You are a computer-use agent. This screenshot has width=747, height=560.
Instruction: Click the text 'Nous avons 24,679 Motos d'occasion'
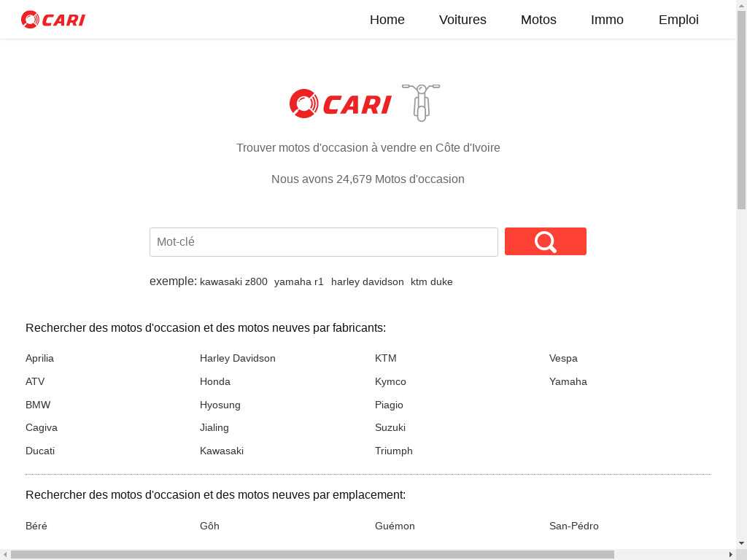pyautogui.click(x=368, y=179)
